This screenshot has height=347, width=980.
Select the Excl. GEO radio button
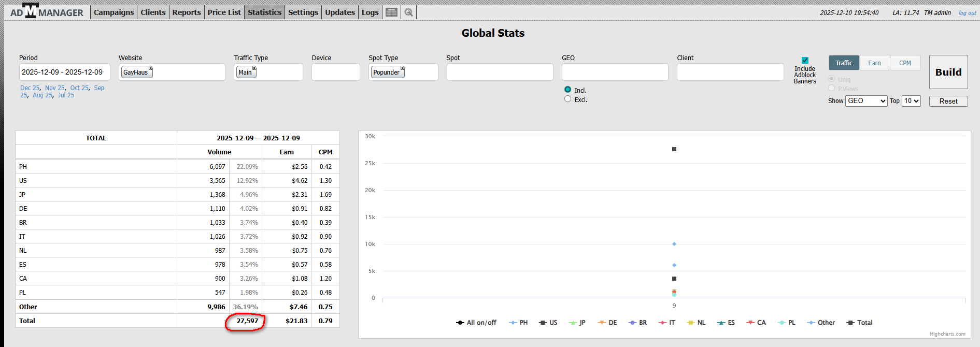(567, 99)
